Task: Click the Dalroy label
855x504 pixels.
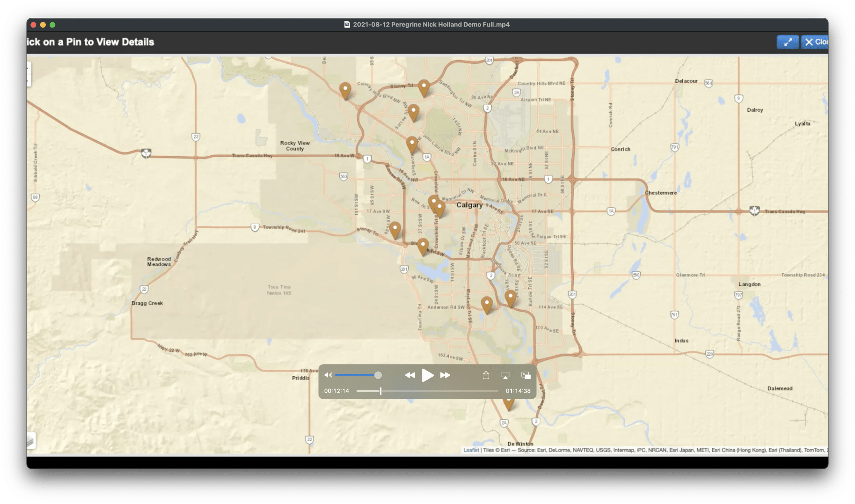Action: (755, 110)
